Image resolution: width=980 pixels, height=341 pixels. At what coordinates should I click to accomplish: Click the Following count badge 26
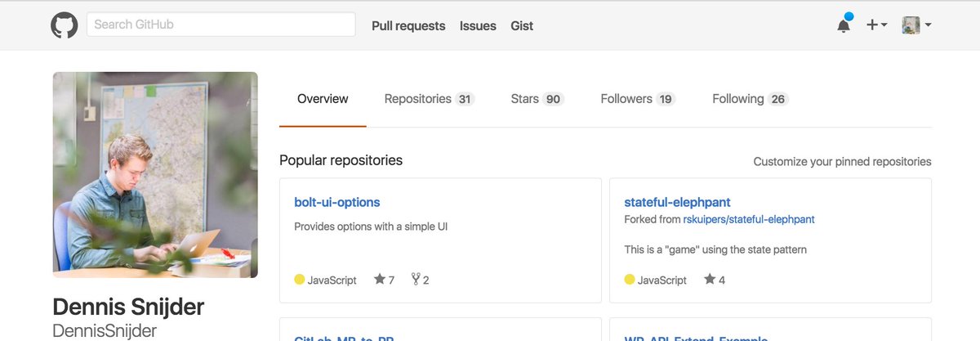pyautogui.click(x=777, y=100)
